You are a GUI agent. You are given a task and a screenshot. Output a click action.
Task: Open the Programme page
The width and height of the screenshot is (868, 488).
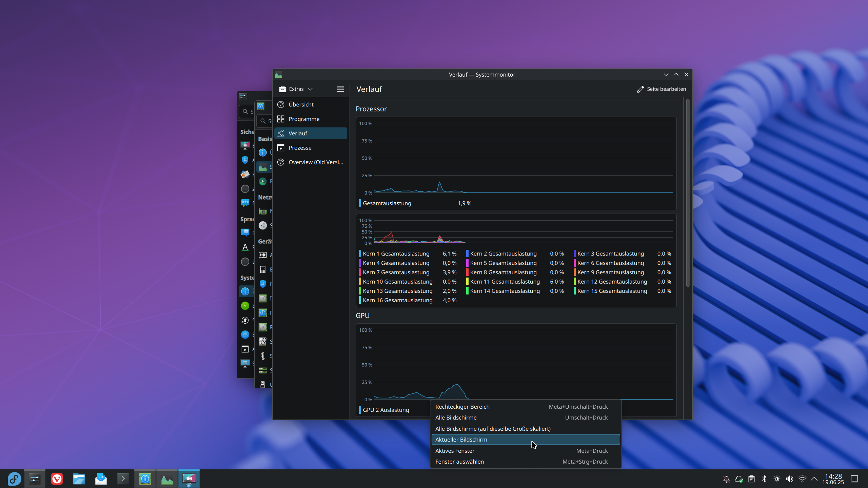pos(304,119)
